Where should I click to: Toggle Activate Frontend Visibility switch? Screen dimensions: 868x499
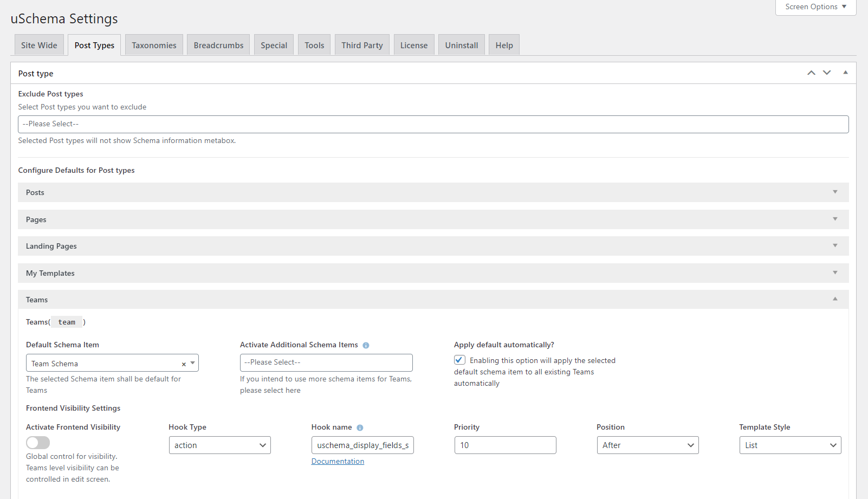pos(38,443)
